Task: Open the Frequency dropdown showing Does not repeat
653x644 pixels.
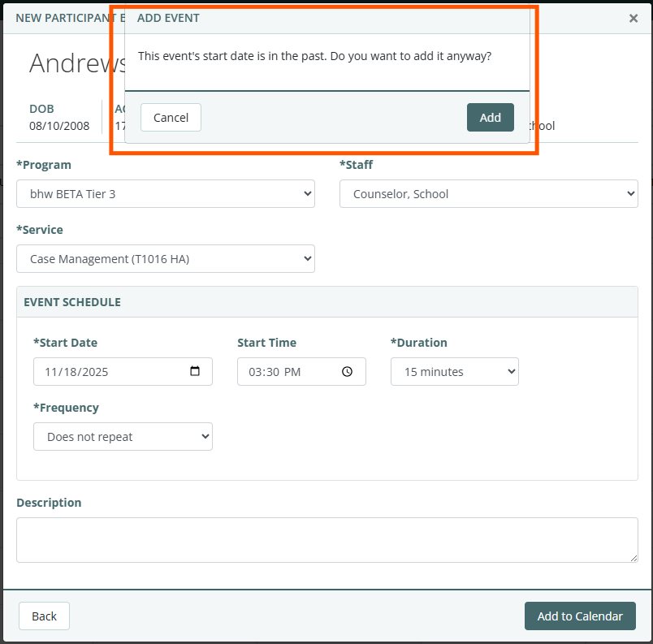Action: click(x=123, y=436)
